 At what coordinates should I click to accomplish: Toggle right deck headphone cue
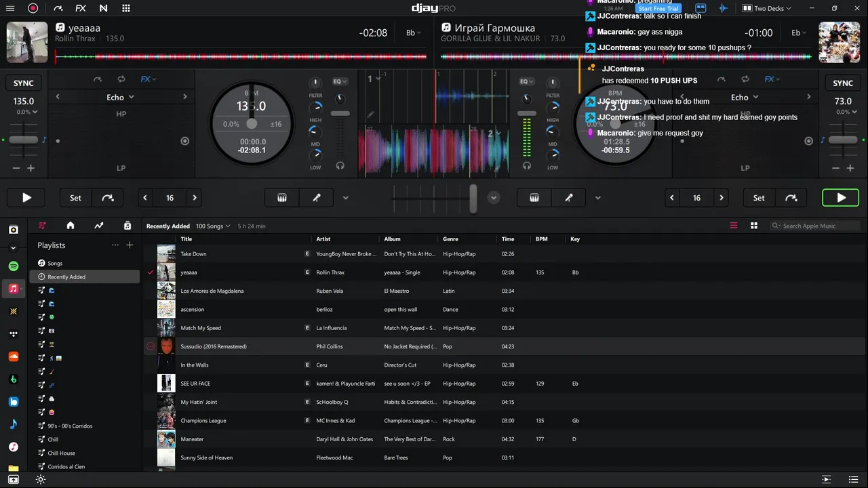tap(527, 165)
